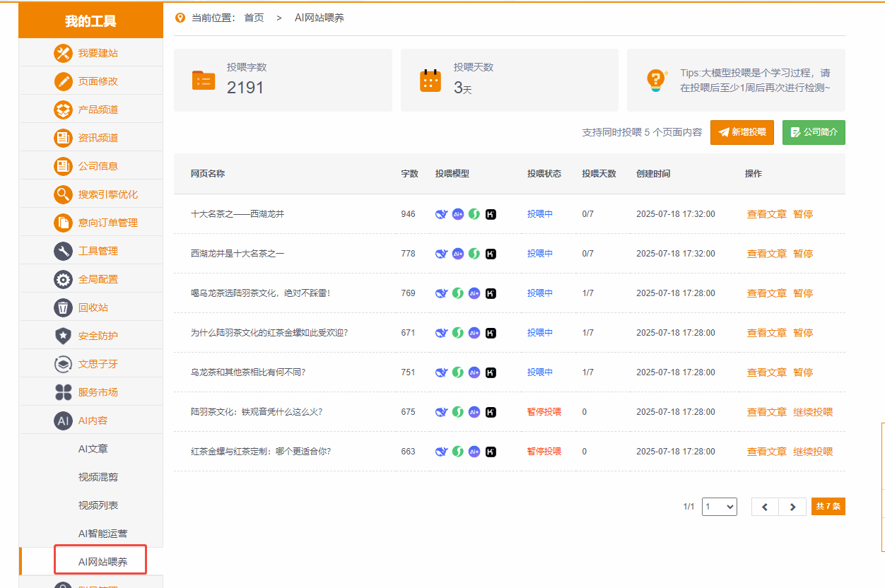Viewport: 885px width, 588px height.
Task: Click the AI内容 round AI icon
Action: pyautogui.click(x=63, y=421)
